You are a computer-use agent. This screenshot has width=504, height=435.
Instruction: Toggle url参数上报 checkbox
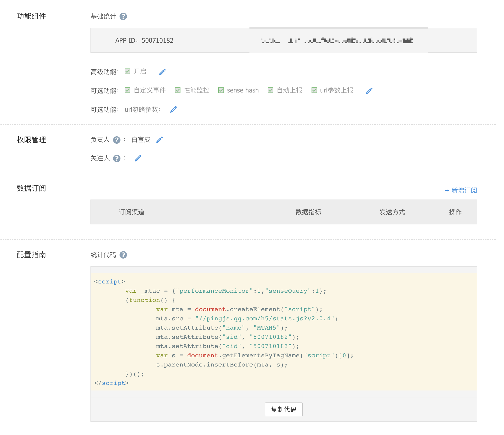pos(314,90)
